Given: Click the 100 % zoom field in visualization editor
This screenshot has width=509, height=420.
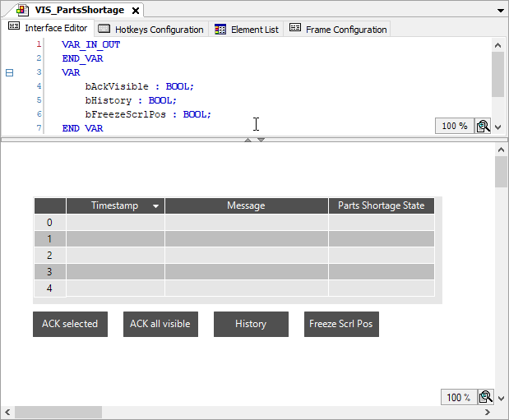Looking at the screenshot, I should click(458, 397).
